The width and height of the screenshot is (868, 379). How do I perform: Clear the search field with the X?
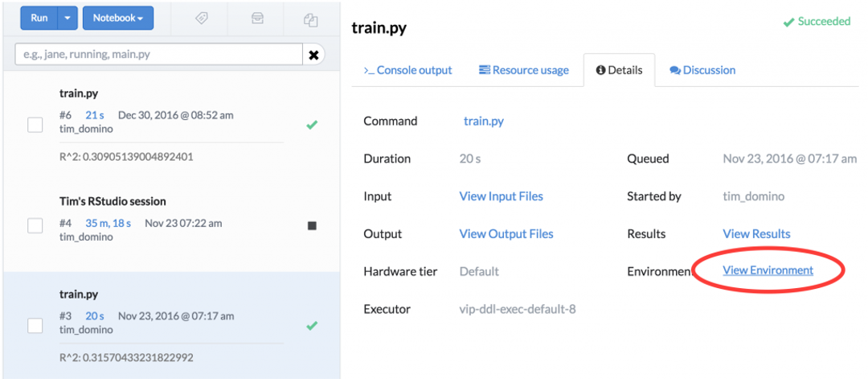(x=313, y=54)
